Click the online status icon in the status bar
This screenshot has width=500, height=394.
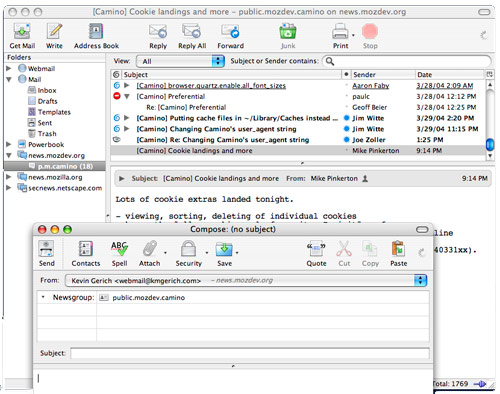click(480, 384)
